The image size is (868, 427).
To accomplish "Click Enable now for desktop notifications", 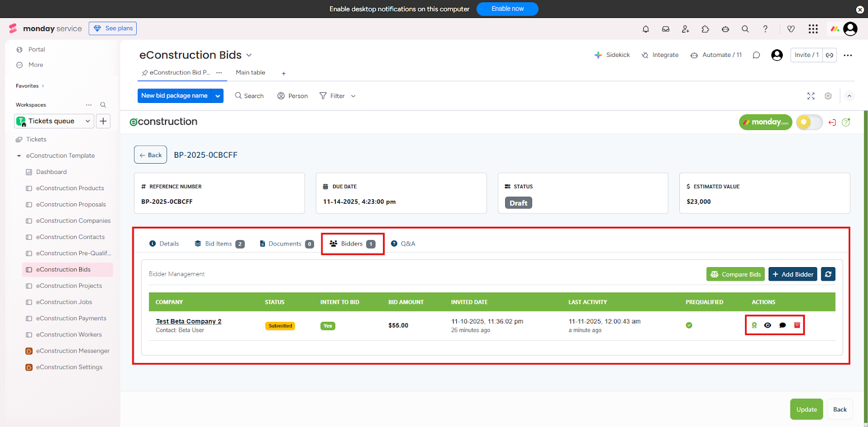I will tap(507, 9).
